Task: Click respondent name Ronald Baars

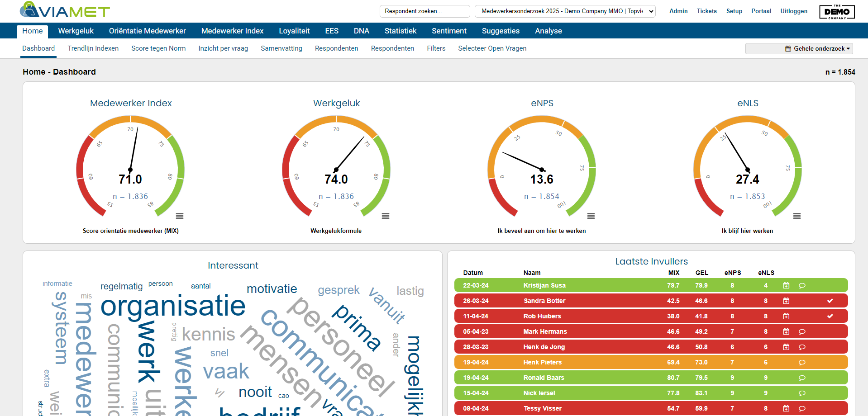Action: pyautogui.click(x=544, y=378)
